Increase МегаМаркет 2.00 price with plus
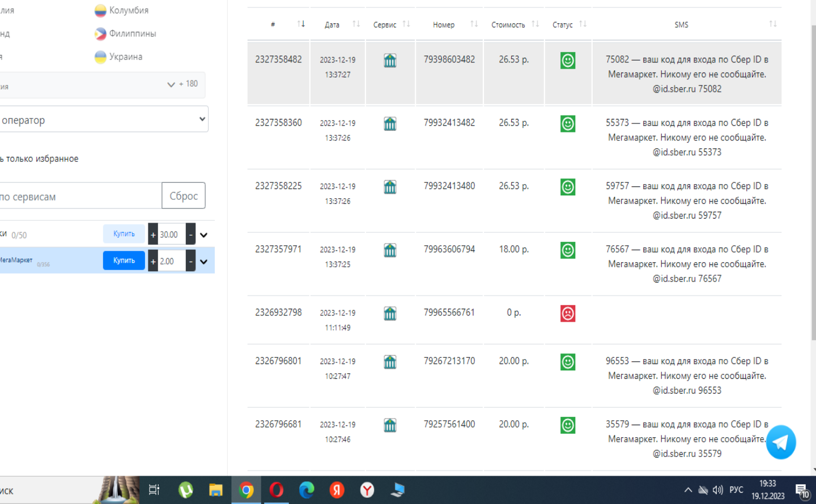816x504 pixels. tap(153, 261)
